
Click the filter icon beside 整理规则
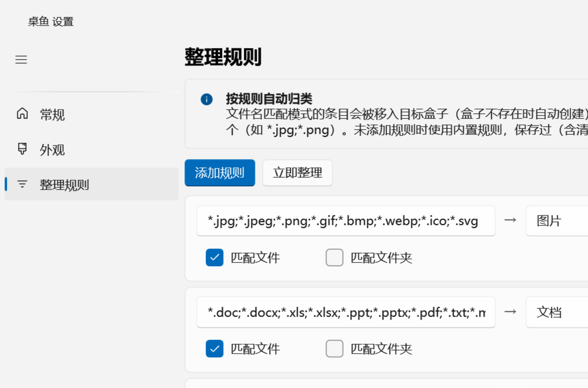22,184
